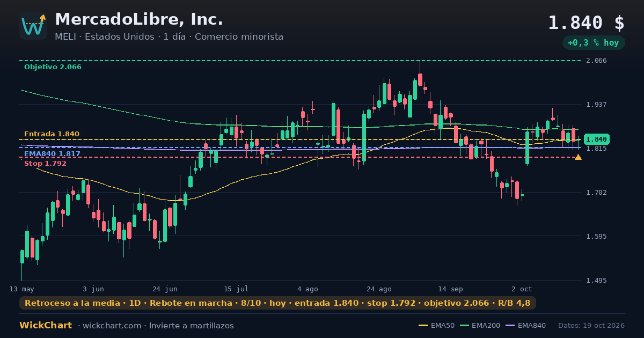Click the WickChart logo icon beside the title
This screenshot has width=644, height=338.
[33, 26]
